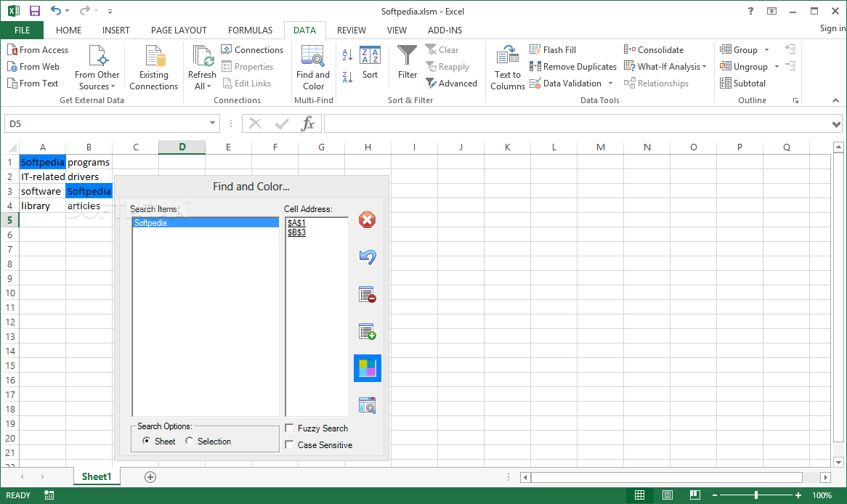Screen dimensions: 847x504
Task: Import data From Text
Action: point(33,84)
